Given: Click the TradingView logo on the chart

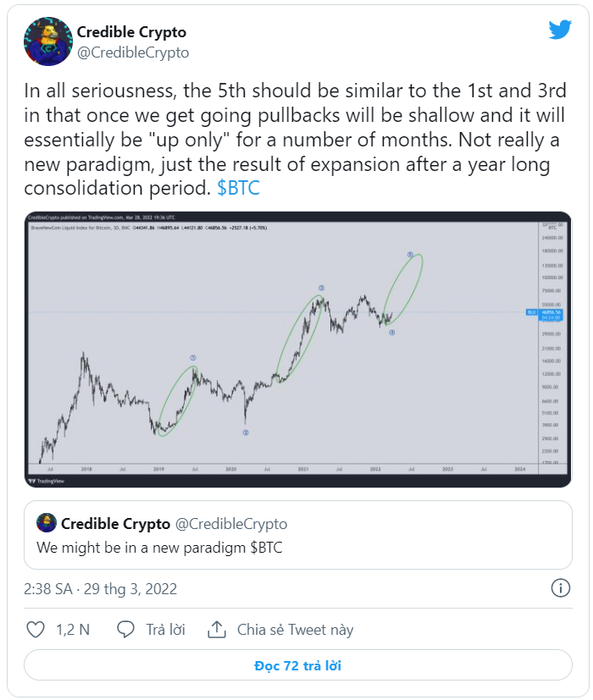Looking at the screenshot, I should (46, 480).
